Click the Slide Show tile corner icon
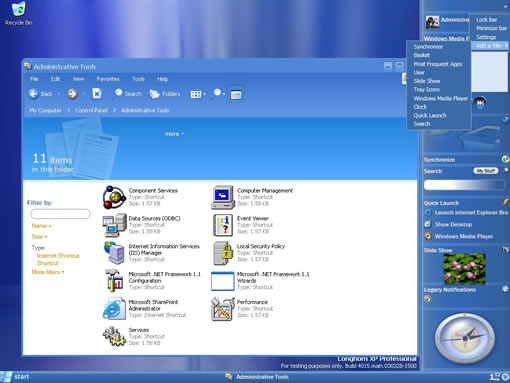 click(x=505, y=250)
